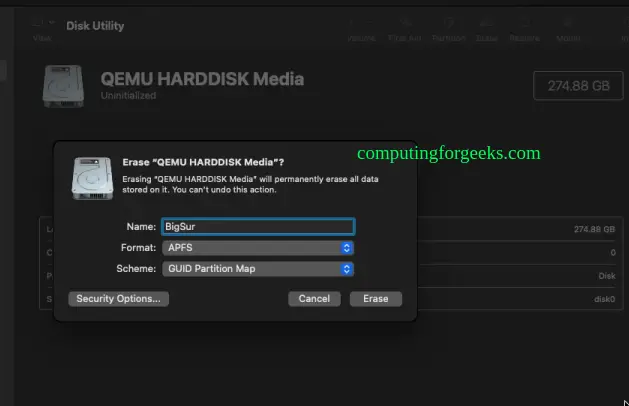Open the Format dropdown showing APFS
This screenshot has width=629, height=406.
click(x=258, y=248)
